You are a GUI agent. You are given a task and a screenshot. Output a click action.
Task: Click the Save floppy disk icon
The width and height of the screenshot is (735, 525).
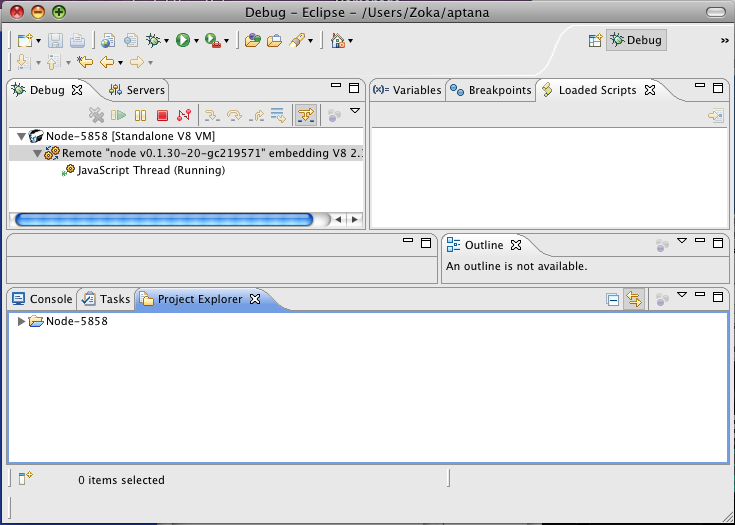55,40
